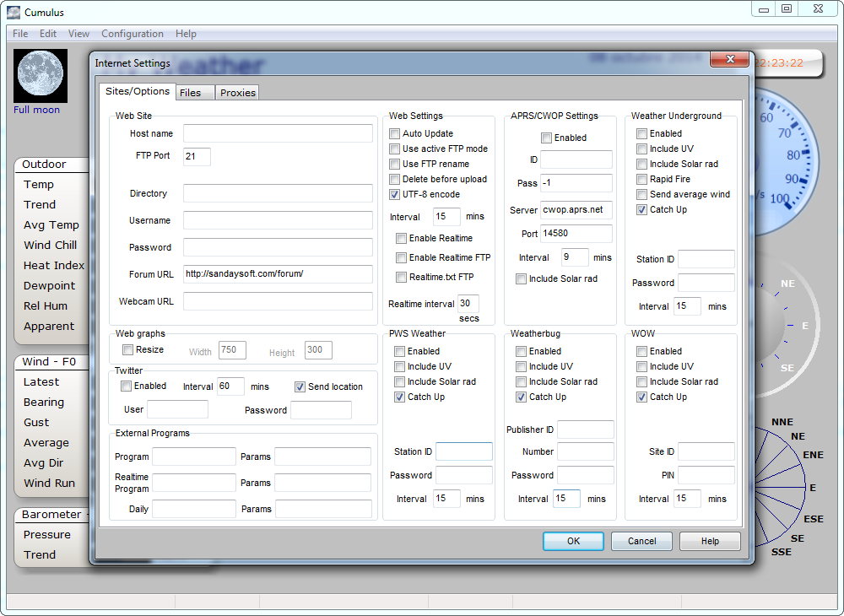
Task: Click the Cumulus app icon in title bar
Action: (14, 12)
